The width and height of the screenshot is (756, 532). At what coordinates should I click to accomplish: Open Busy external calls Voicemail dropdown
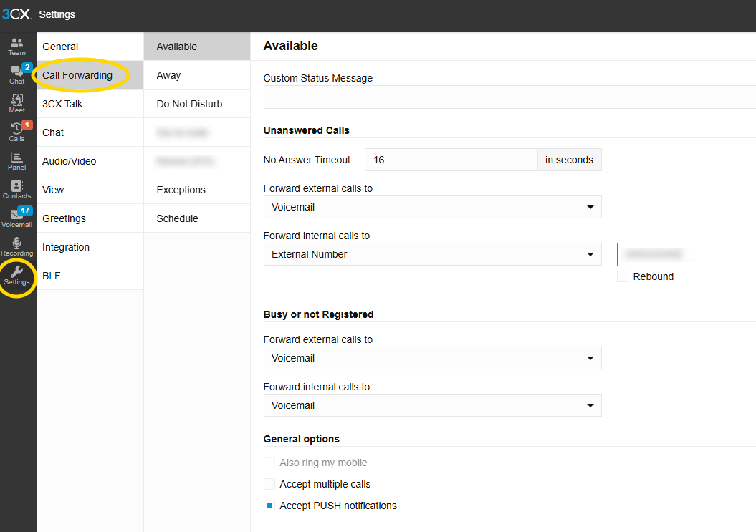click(433, 358)
